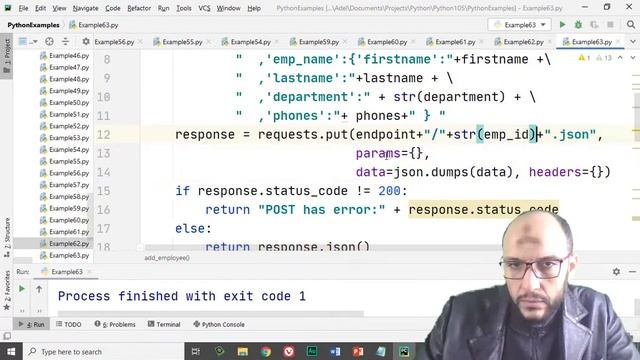Click PythonExamples breadcrumb in navigation bar
Image resolution: width=640 pixels, height=360 pixels.
point(33,25)
